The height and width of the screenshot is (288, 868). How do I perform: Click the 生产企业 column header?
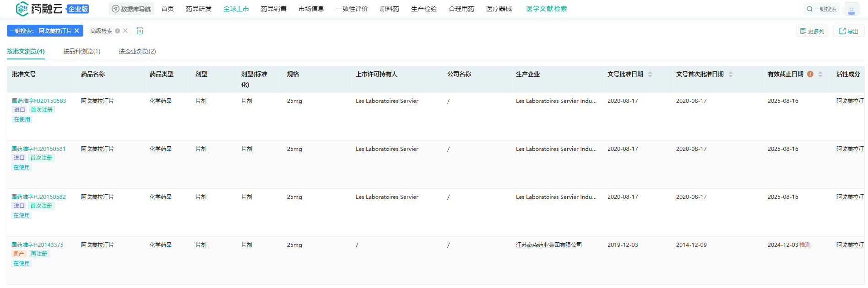click(x=528, y=74)
